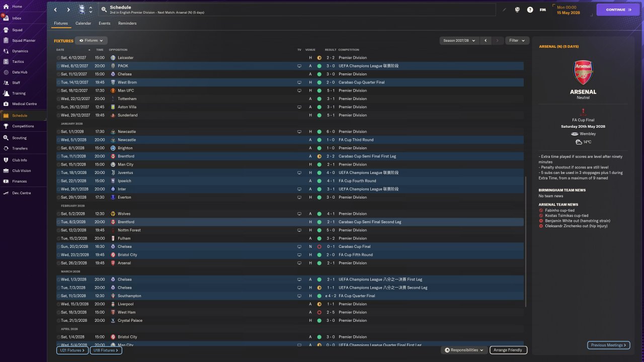Image resolution: width=644 pixels, height=362 pixels.
Task: Open the Filter dropdown
Action: (517, 40)
